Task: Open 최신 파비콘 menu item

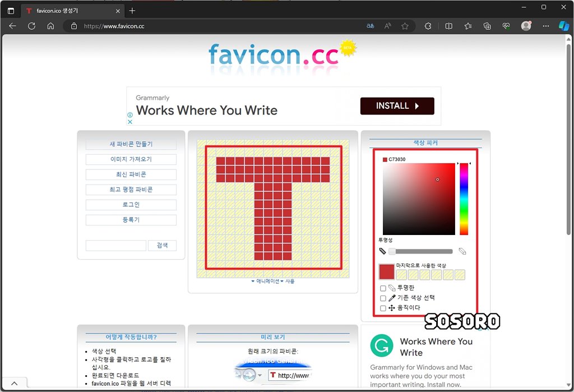Action: coord(131,174)
